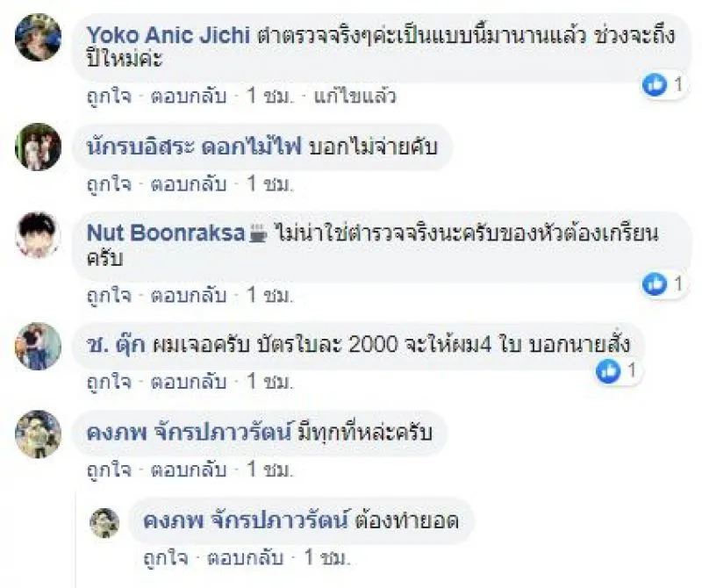Open คงภพ จักรปภาวรัตน์'s avatar on the top-level comment
702x588 pixels.
pos(39,434)
